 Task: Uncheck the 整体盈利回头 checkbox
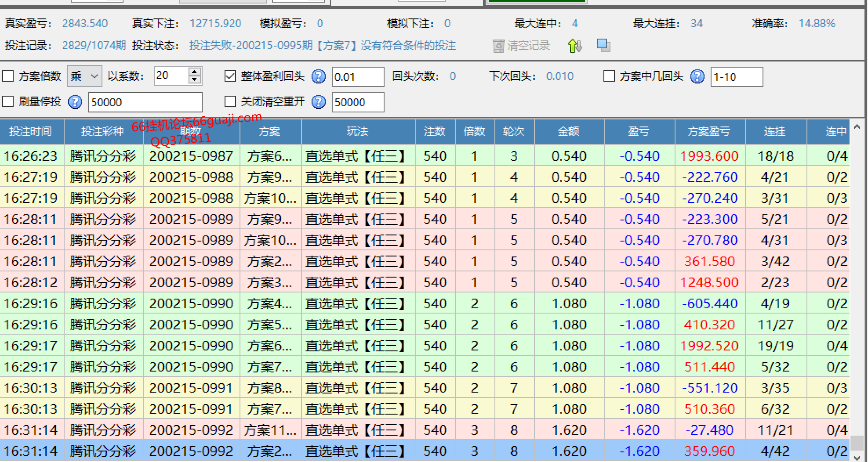(230, 76)
